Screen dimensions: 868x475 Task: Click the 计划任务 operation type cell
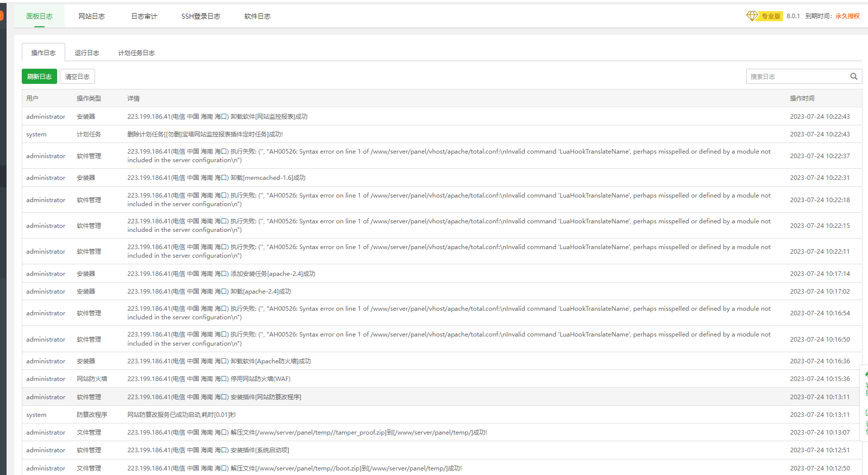(89, 134)
